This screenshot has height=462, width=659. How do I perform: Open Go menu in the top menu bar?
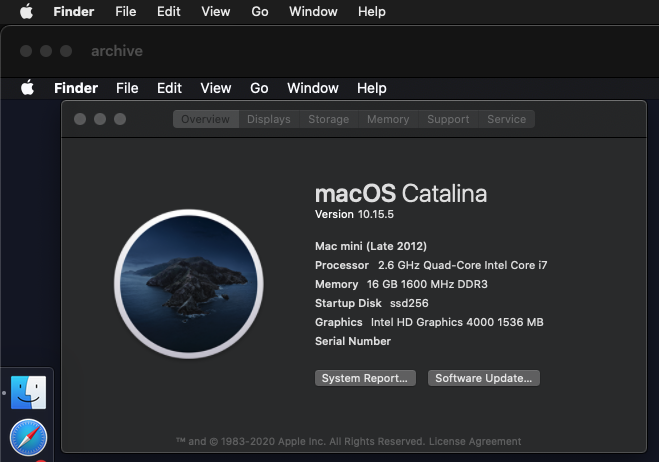pyautogui.click(x=260, y=11)
